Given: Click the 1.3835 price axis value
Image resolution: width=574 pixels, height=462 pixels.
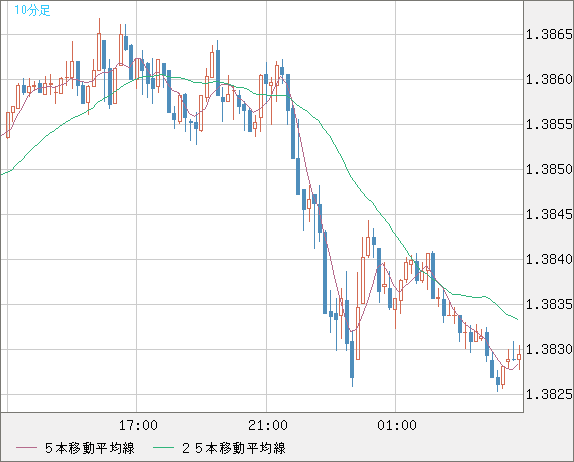Looking at the screenshot, I should (549, 304).
